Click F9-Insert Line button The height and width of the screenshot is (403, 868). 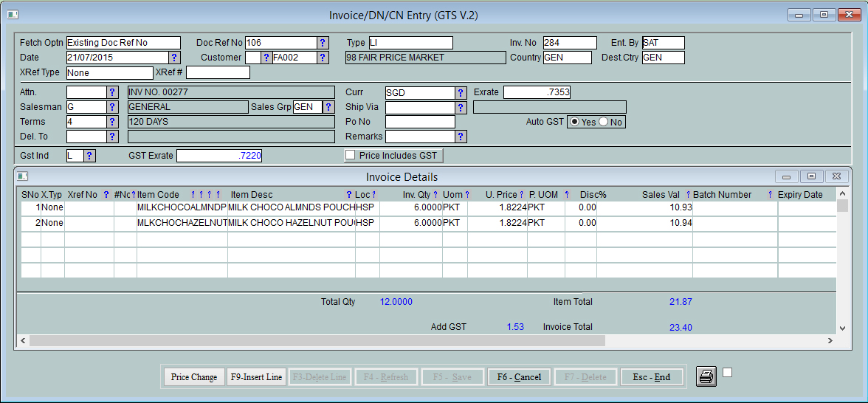pyautogui.click(x=256, y=377)
